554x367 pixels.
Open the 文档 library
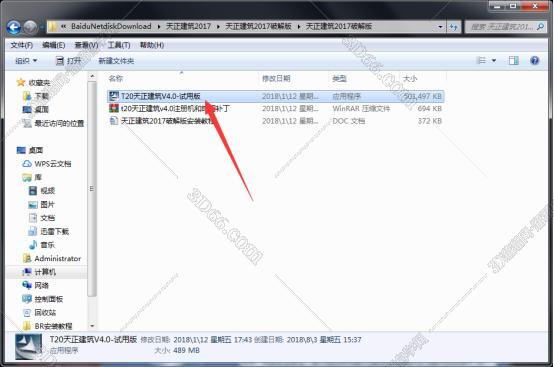[x=47, y=218]
